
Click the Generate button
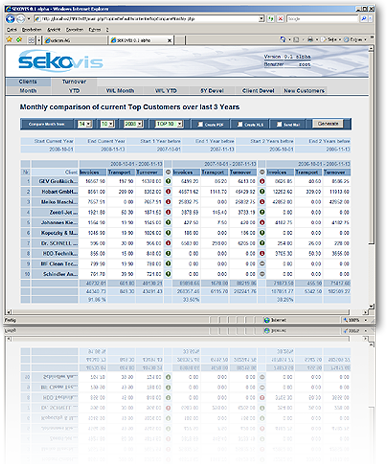pos(328,124)
